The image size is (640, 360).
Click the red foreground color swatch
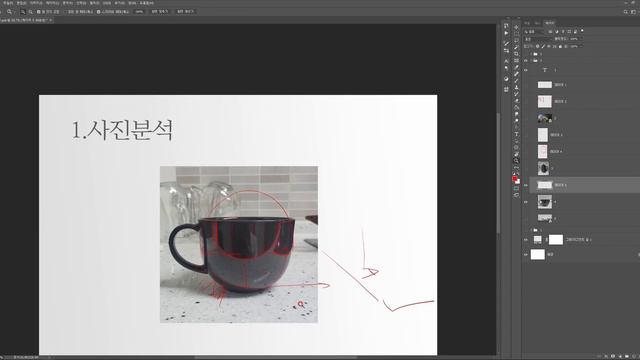(x=515, y=178)
